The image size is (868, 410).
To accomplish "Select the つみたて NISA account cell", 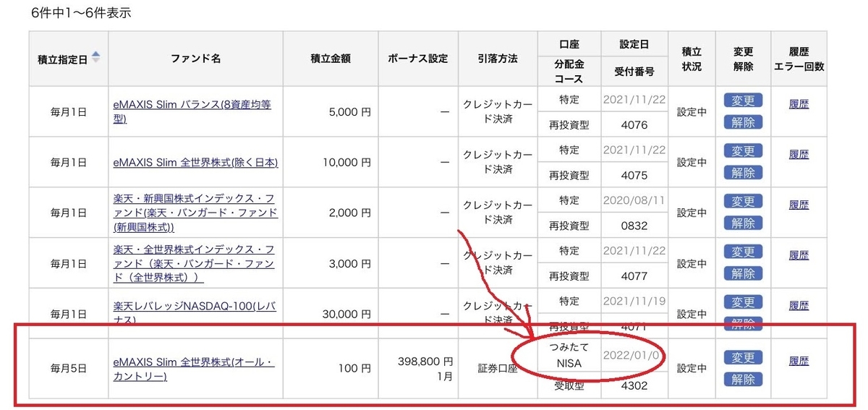I will [x=569, y=356].
